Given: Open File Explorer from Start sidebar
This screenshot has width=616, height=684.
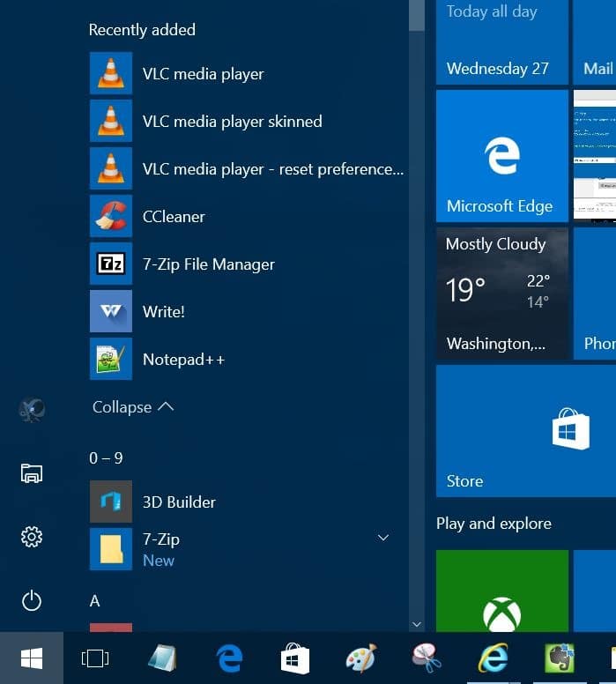Looking at the screenshot, I should click(32, 473).
